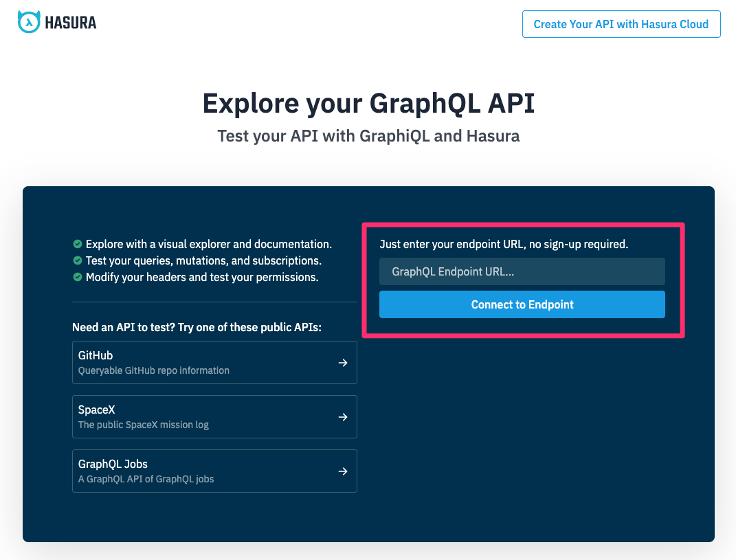Click the checkmark next to queries and mutations line
736x560 pixels.
(x=78, y=260)
